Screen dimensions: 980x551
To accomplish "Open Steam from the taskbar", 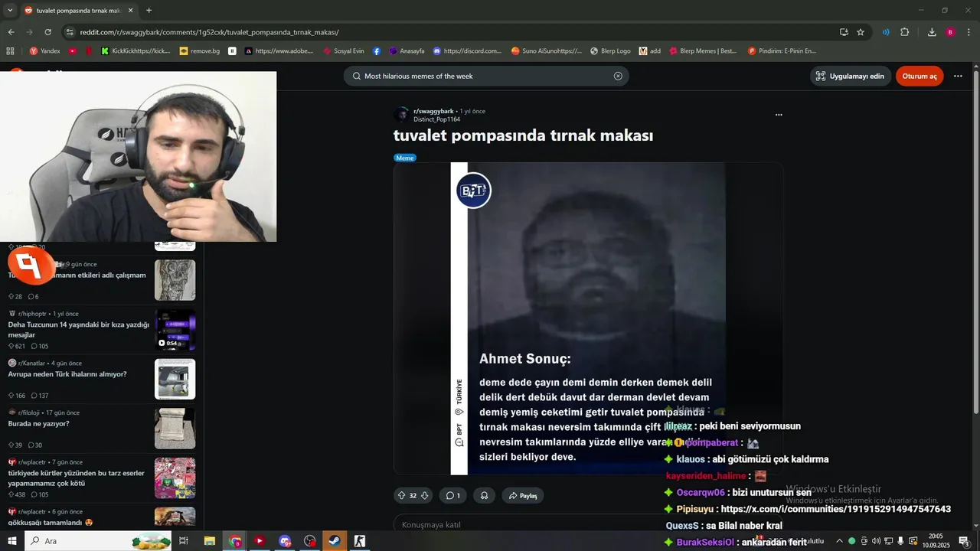I will [335, 541].
